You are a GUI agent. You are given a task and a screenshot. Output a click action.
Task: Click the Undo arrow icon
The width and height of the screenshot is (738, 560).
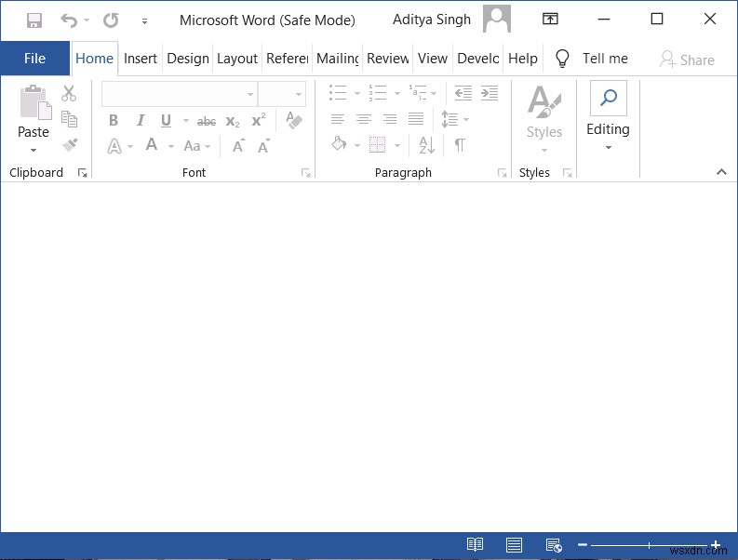69,20
